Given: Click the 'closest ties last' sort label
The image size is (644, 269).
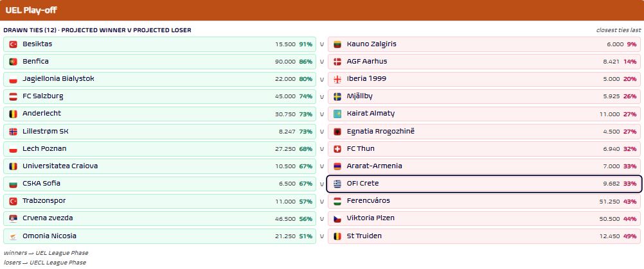Looking at the screenshot, I should (x=618, y=30).
